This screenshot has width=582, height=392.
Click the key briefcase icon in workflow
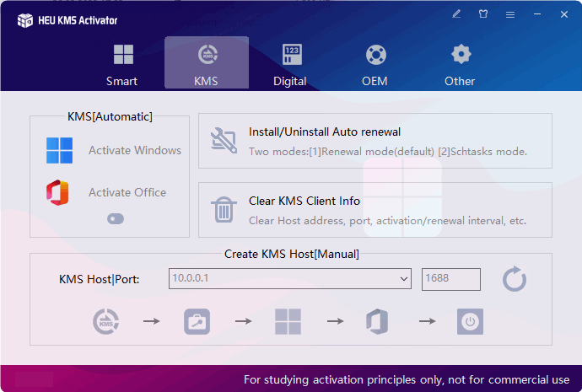click(197, 321)
